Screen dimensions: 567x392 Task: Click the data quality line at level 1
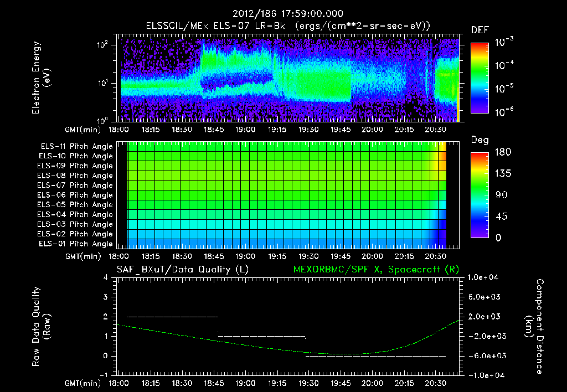(262, 336)
